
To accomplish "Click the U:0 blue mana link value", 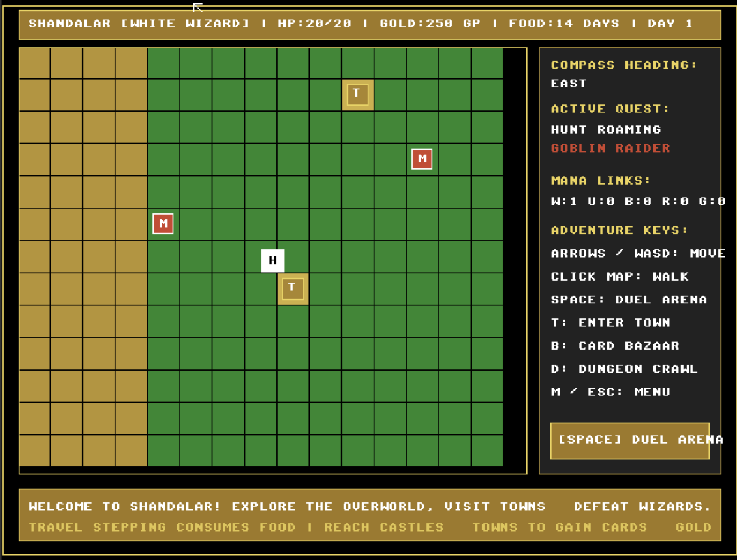I will [x=601, y=202].
